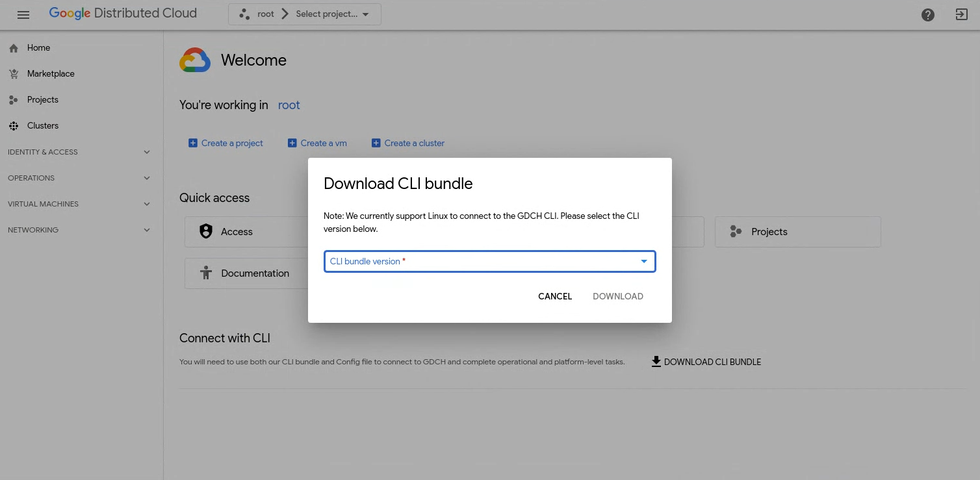Screen dimensions: 980x480
Task: Click the Google Distributed Cloud logo
Action: (123, 14)
